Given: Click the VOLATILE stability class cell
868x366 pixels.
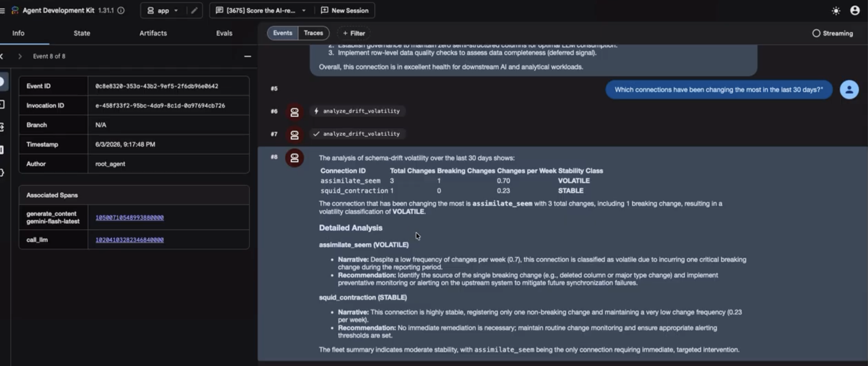Looking at the screenshot, I should [574, 181].
